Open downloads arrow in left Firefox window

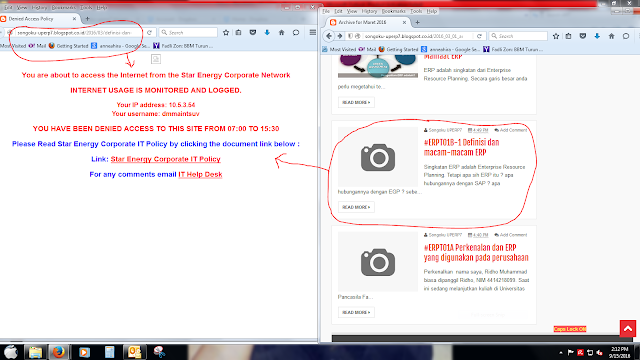(267, 33)
